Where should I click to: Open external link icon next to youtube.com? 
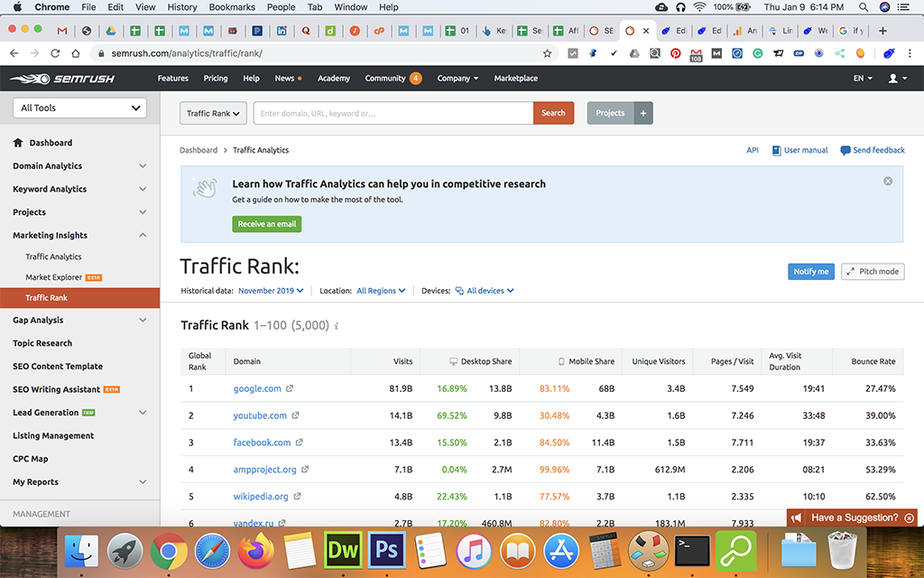point(295,415)
